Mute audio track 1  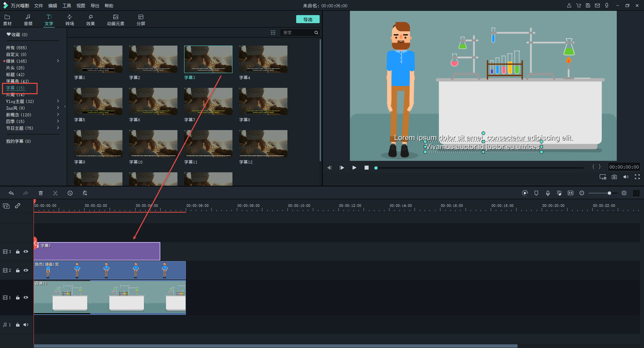(x=26, y=325)
